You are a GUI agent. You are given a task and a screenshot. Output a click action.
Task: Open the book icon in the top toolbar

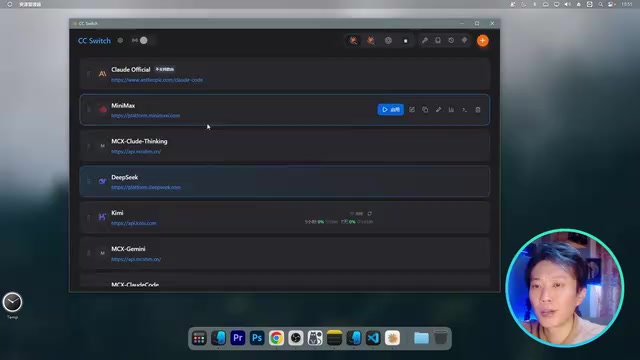(438, 40)
